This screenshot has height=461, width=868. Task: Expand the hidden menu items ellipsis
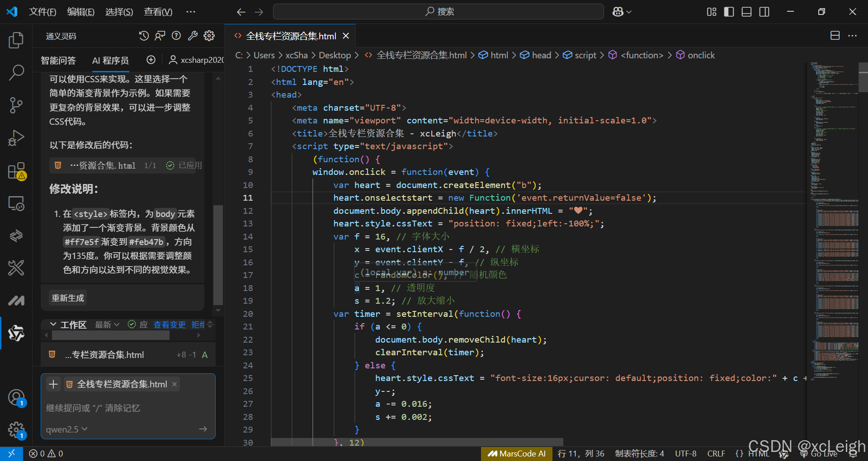[191, 12]
